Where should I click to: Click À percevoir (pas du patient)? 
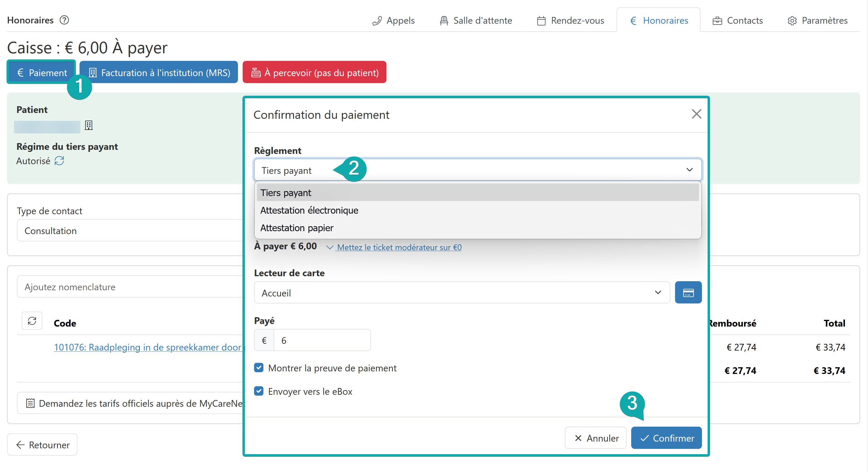pos(314,73)
